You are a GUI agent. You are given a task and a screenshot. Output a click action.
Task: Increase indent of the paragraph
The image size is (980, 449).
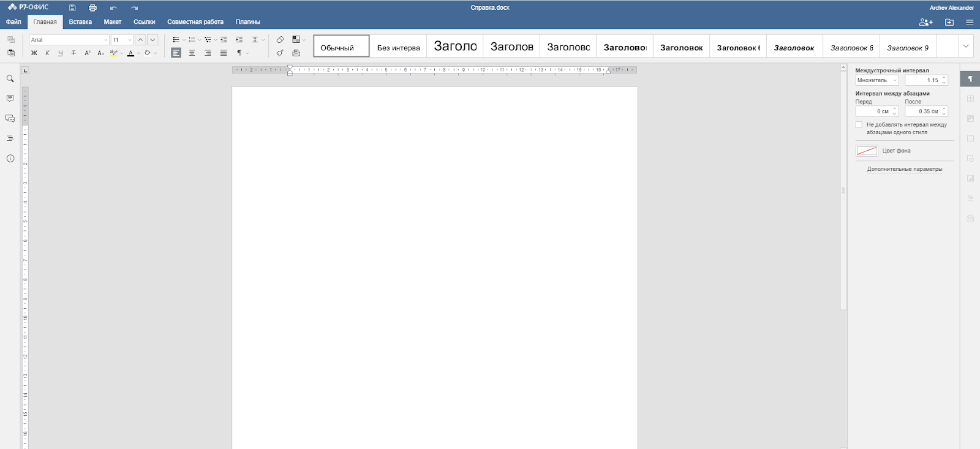pos(239,40)
